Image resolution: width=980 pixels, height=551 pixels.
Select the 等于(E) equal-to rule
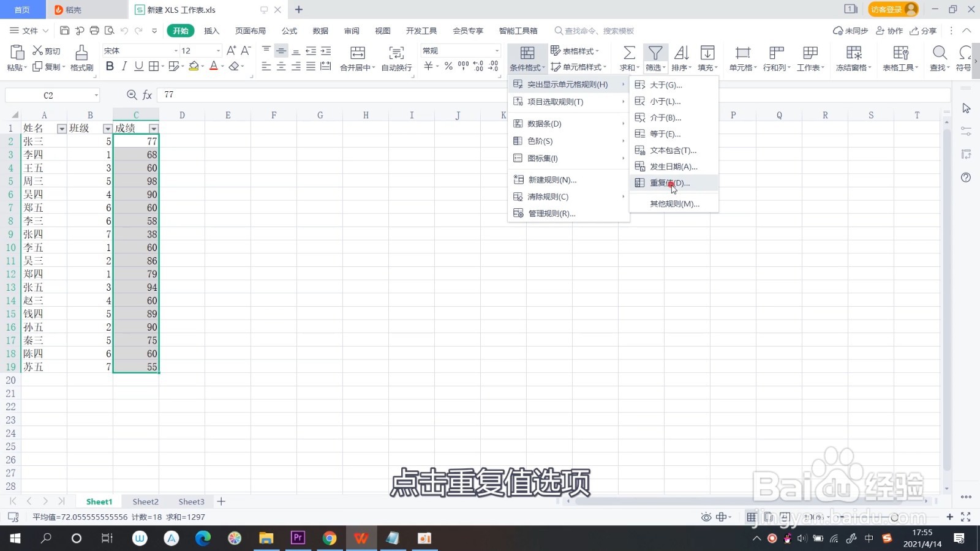click(x=674, y=133)
